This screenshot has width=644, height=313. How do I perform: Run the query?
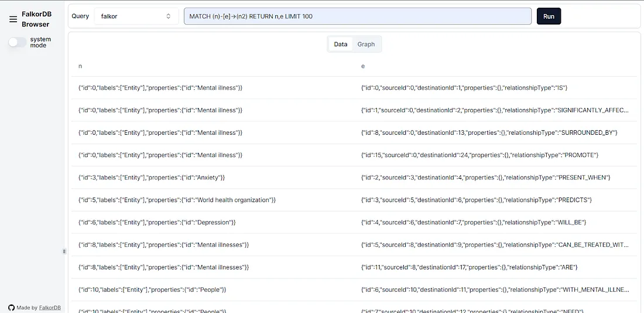tap(549, 16)
